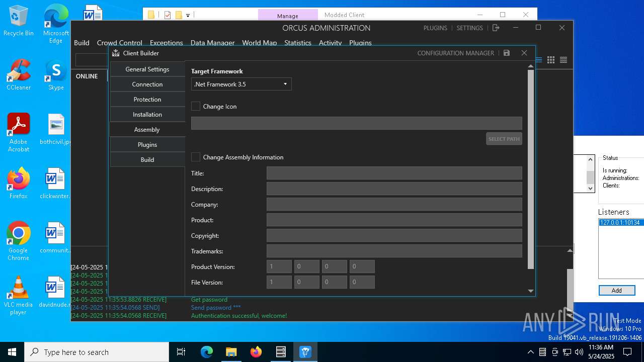Open Edge from the taskbar
This screenshot has width=644, height=362.
pos(207,352)
